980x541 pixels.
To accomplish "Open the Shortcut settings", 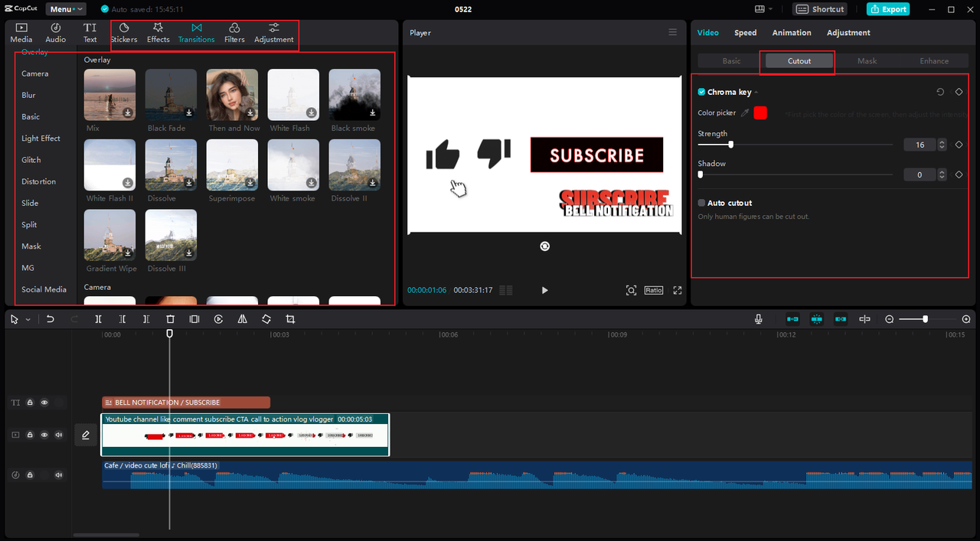I will pos(819,8).
